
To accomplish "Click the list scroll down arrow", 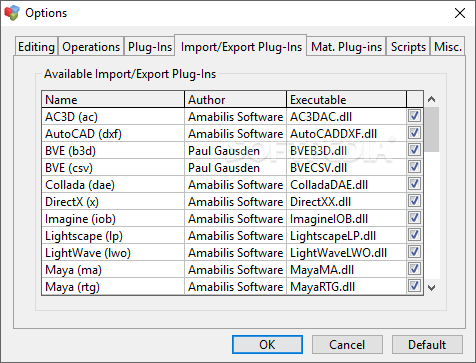I will click(432, 288).
